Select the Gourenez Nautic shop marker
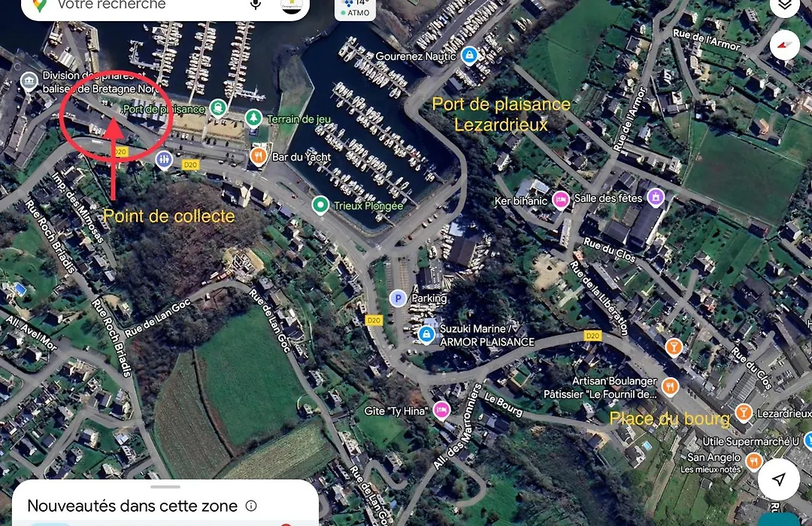Image resolution: width=812 pixels, height=526 pixels. coord(469,55)
